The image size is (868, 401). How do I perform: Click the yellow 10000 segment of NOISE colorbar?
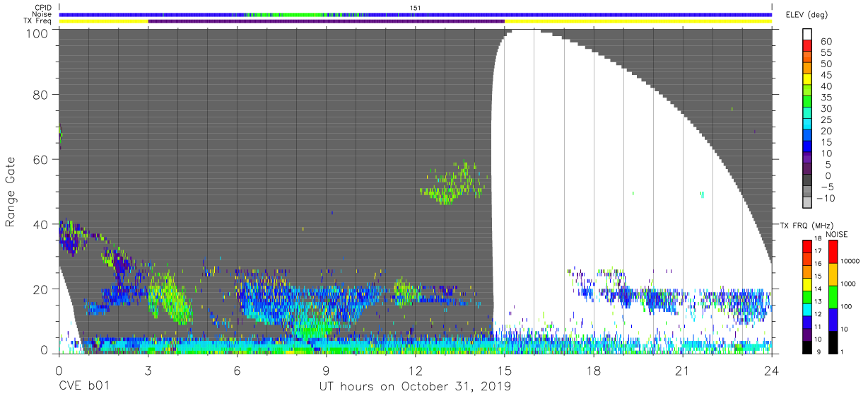[833, 273]
